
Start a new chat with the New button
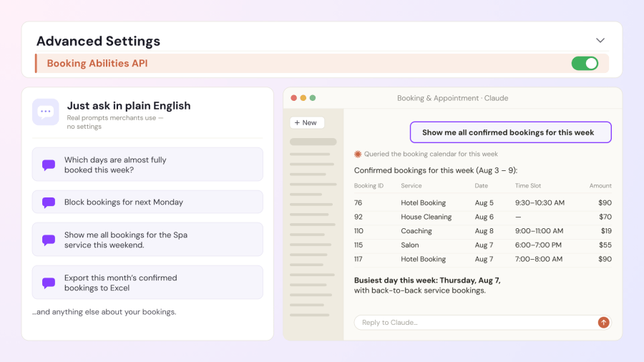pyautogui.click(x=307, y=123)
